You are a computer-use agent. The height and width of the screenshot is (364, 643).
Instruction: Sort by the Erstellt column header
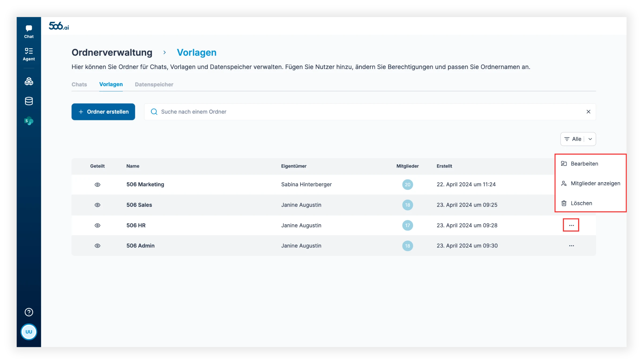pyautogui.click(x=444, y=166)
